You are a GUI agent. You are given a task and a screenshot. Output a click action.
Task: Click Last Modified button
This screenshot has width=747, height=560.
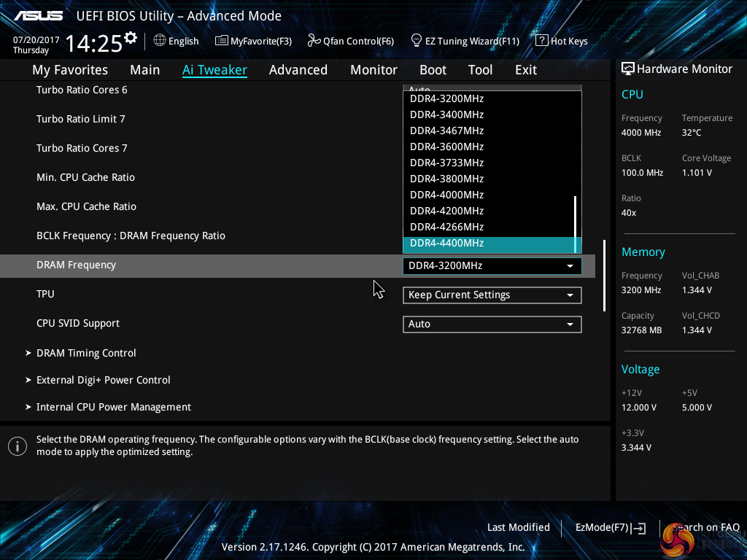[x=518, y=527]
